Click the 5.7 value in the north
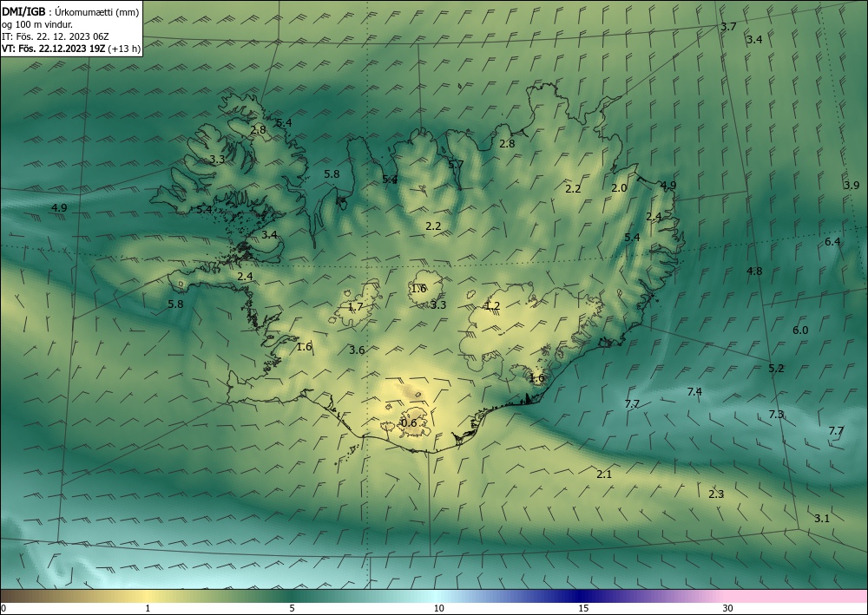Viewport: 868px width, 615px height. pos(456,164)
